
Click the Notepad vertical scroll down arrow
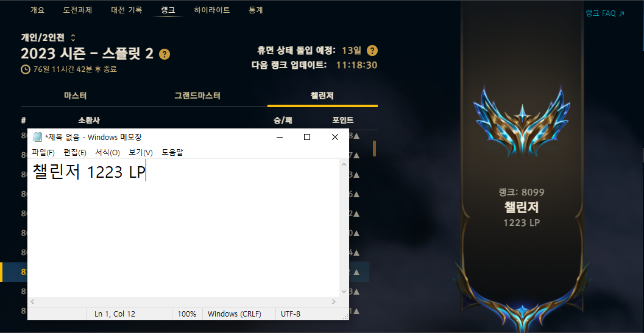[344, 292]
